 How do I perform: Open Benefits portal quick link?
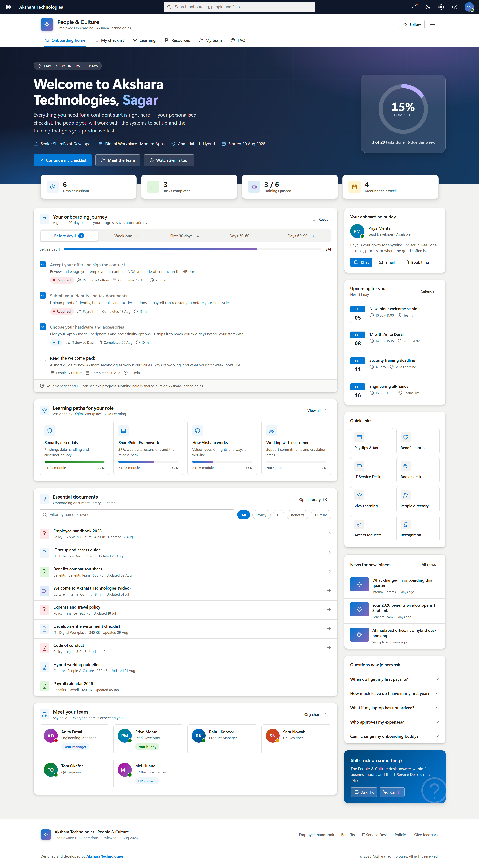coord(418,441)
